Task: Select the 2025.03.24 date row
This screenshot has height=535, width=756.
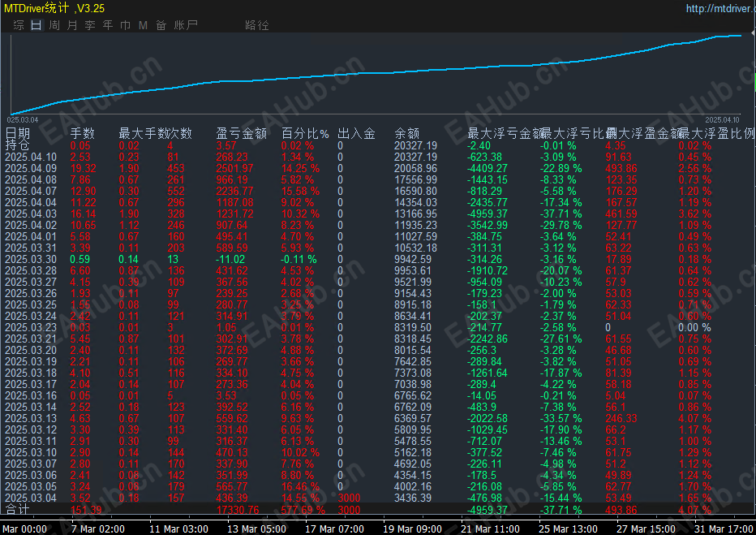Action: [31, 317]
